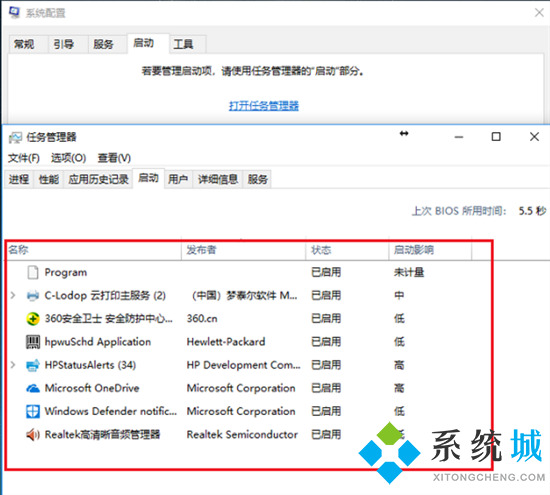The image size is (550, 495).
Task: Open the 查看(V) menu
Action: [x=114, y=158]
